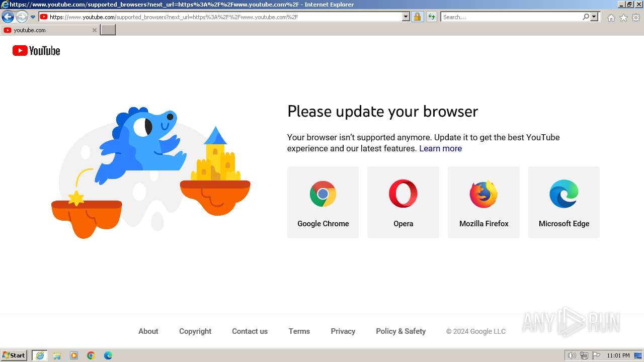Click the Show desktop button
Image resolution: width=644 pixels, height=362 pixels.
pos(638,355)
